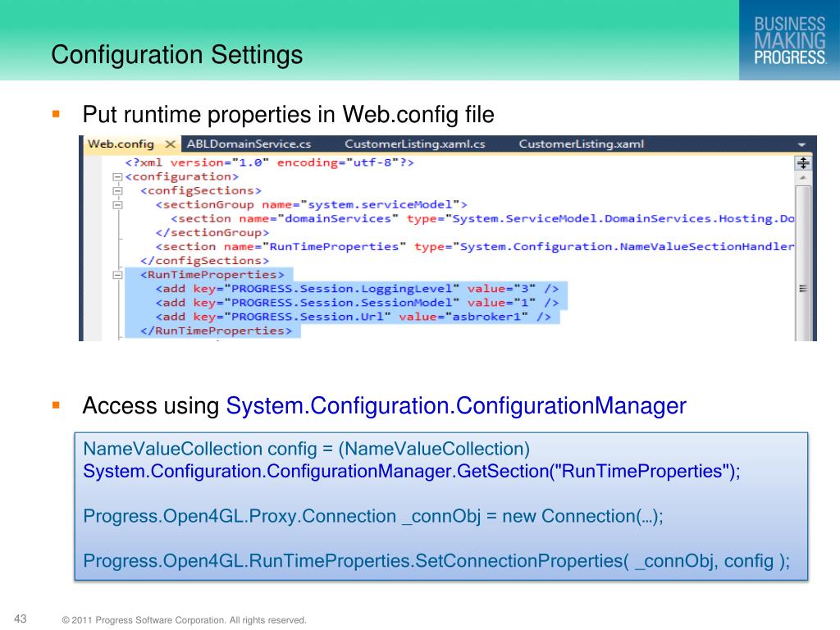Click the scroll up arrow in the editor
The width and height of the screenshot is (840, 630).
[802, 177]
